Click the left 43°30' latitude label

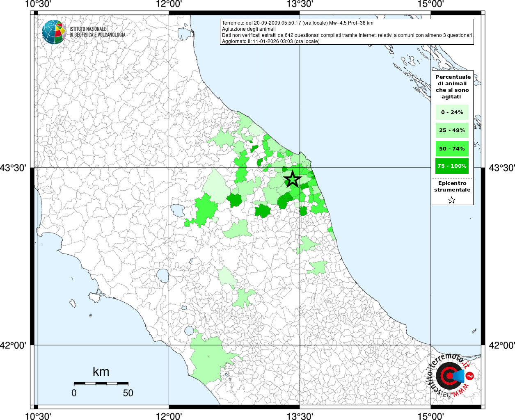[14, 168]
